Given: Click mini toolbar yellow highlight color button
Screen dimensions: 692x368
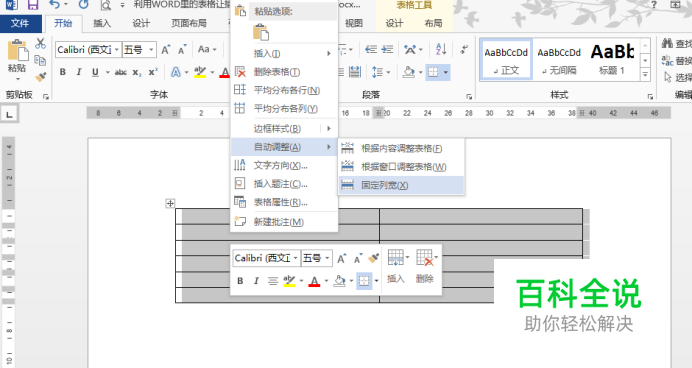Looking at the screenshot, I should [x=289, y=281].
